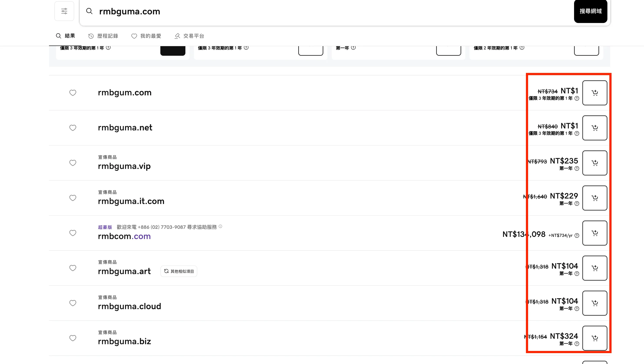This screenshot has height=364, width=644.
Task: Expand 其他相似項目 for rmbguma.art
Action: [x=179, y=271]
